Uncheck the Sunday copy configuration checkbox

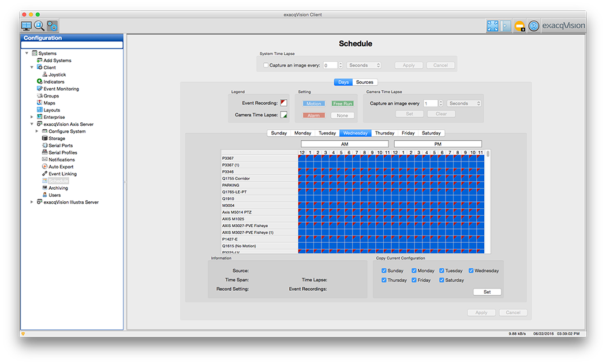coord(384,271)
